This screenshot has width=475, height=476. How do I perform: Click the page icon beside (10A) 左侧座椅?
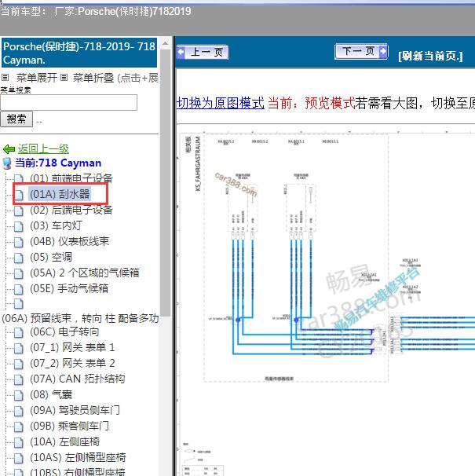[x=19, y=443]
